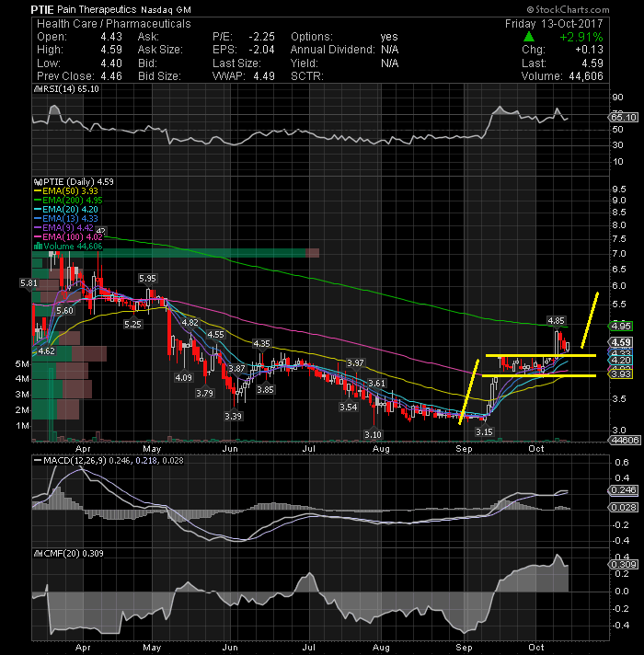Click the Prev Close value 4.46
The width and height of the screenshot is (644, 655).
pos(111,76)
